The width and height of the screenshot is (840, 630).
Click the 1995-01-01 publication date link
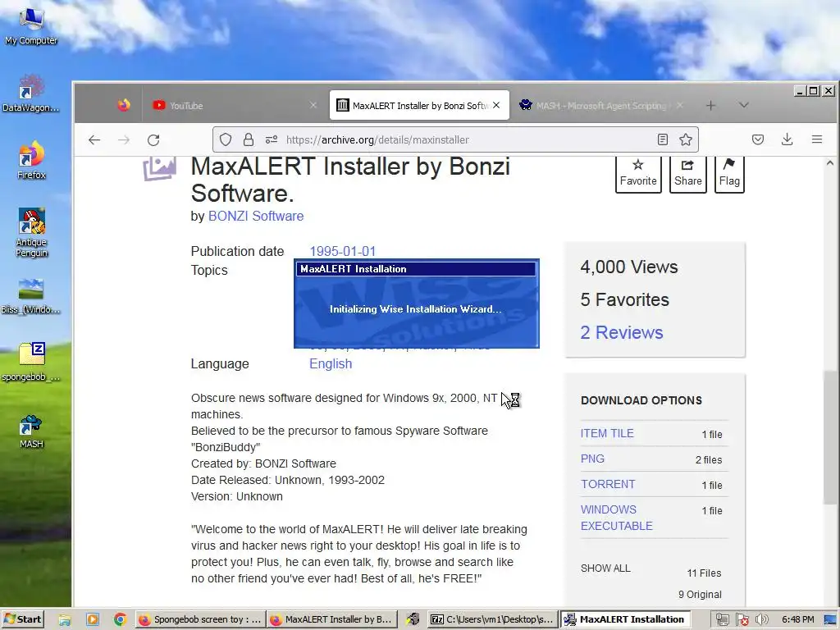point(342,251)
